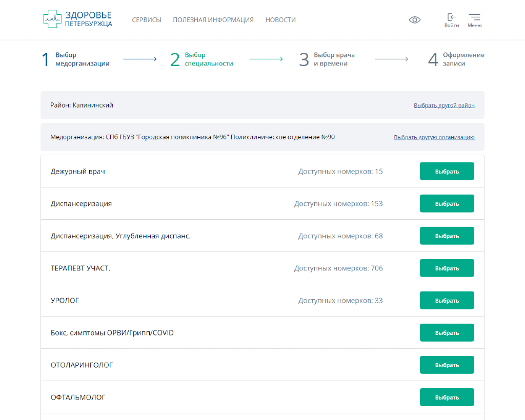Viewport: 525px width, 420px height.
Task: Click the ОТОЛАРИНГОЛОГ specialty name
Action: click(82, 365)
